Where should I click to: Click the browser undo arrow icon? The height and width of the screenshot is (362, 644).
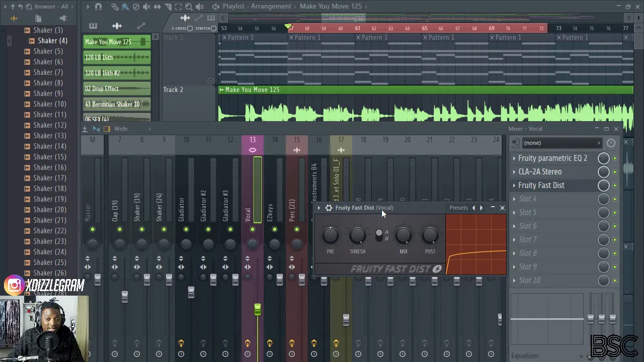20,7
